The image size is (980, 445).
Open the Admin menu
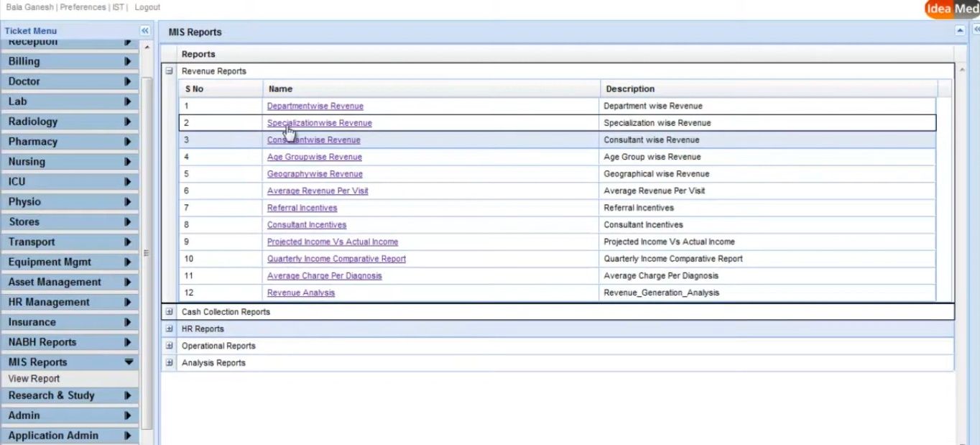(70, 416)
